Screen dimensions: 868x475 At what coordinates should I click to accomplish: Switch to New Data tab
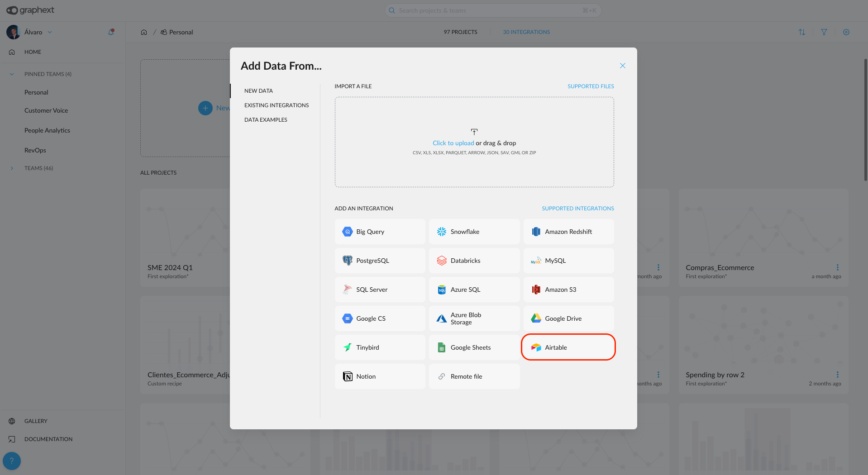(x=258, y=91)
